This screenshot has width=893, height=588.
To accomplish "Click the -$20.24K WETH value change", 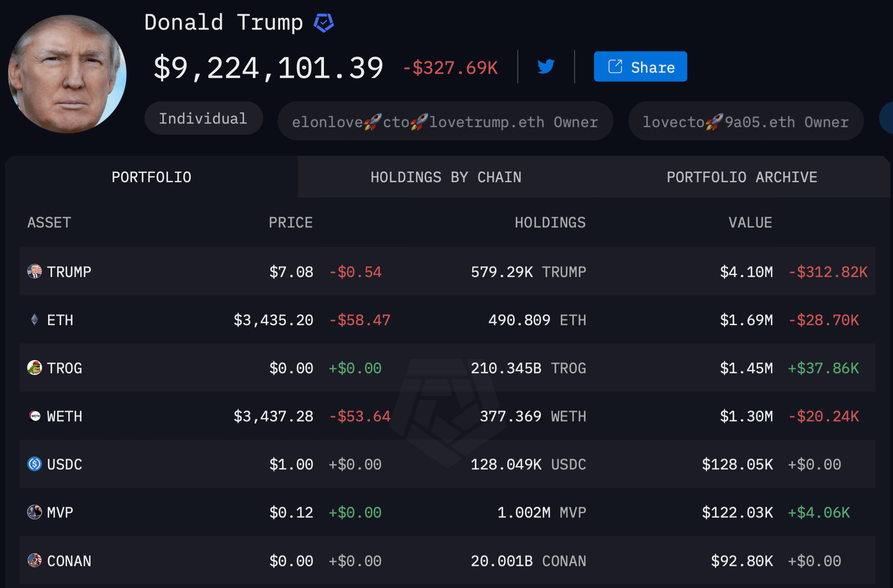I will click(x=824, y=416).
